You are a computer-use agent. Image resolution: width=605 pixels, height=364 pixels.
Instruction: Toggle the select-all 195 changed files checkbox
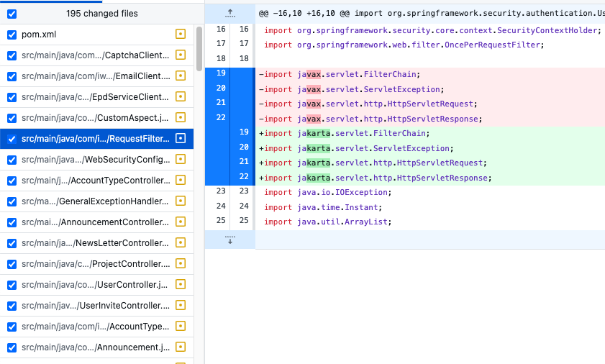12,14
